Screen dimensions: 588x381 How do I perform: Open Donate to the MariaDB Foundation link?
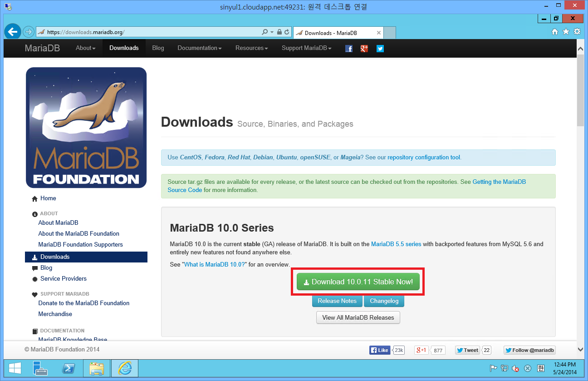[x=84, y=303]
